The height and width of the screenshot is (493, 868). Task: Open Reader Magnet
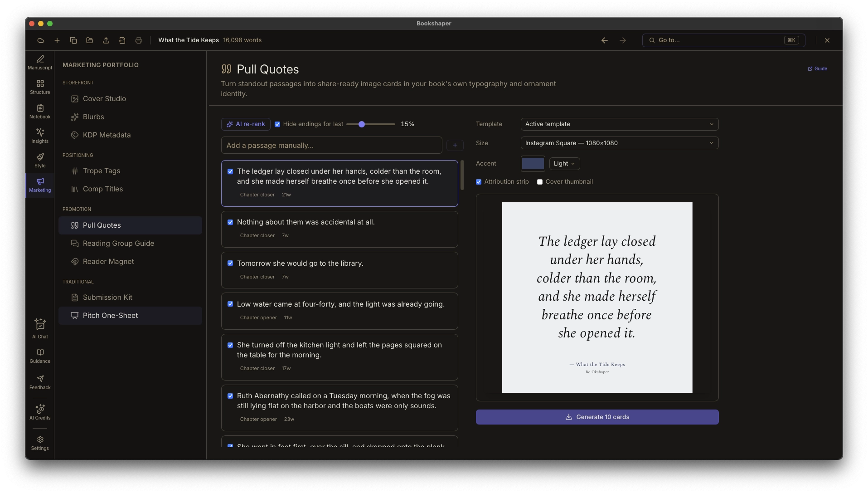pyautogui.click(x=130, y=262)
